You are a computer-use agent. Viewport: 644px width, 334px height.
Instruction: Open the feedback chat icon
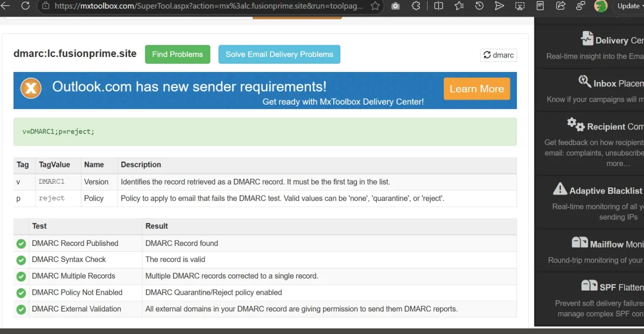pos(581,6)
